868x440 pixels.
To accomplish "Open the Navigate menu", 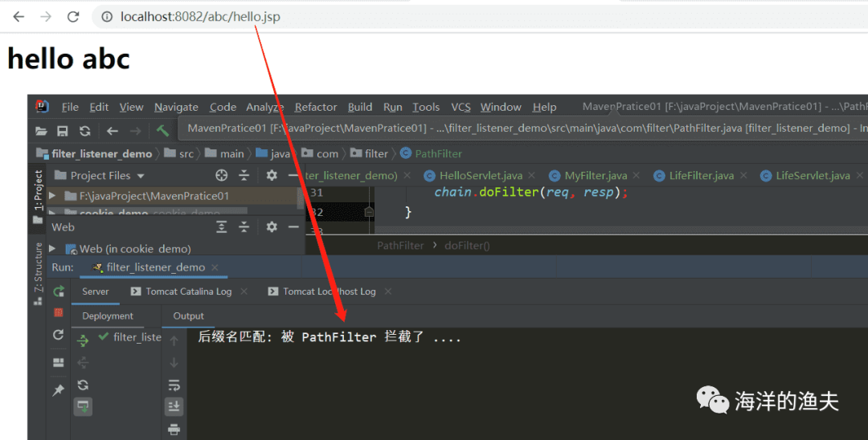I will (176, 108).
